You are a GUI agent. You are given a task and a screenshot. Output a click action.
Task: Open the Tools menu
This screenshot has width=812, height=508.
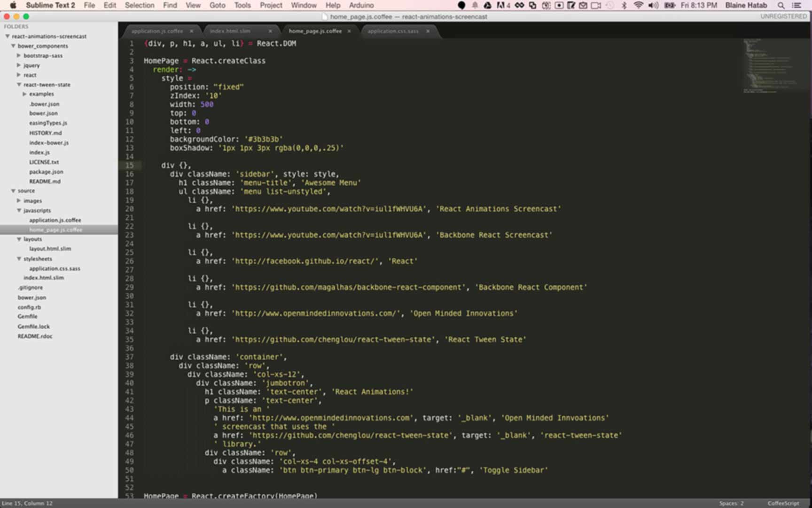click(x=242, y=5)
